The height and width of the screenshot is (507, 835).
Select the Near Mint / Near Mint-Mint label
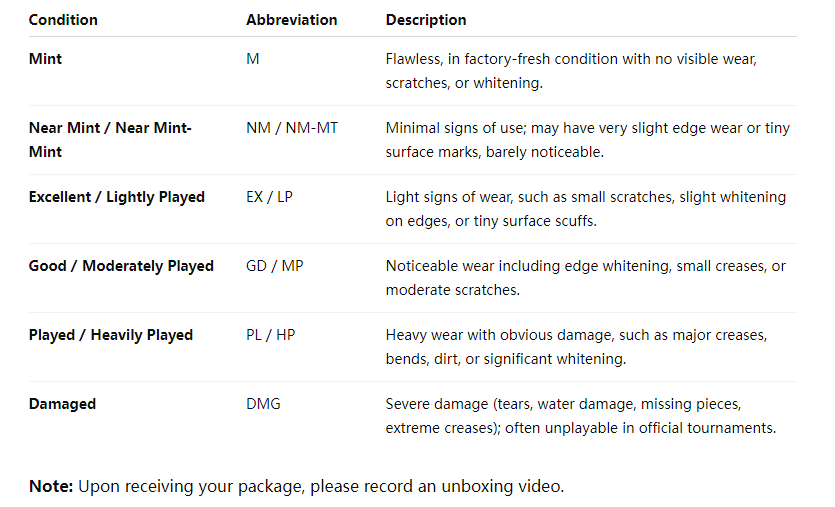point(109,140)
